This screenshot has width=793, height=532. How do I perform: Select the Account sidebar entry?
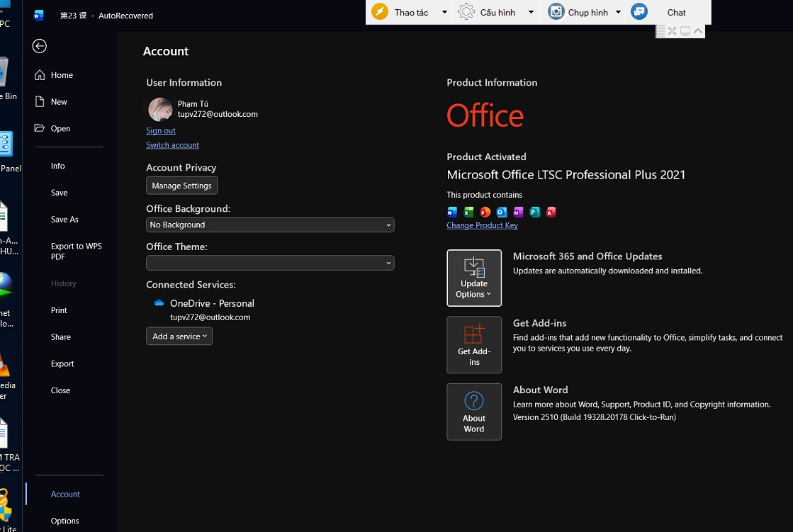pos(65,494)
